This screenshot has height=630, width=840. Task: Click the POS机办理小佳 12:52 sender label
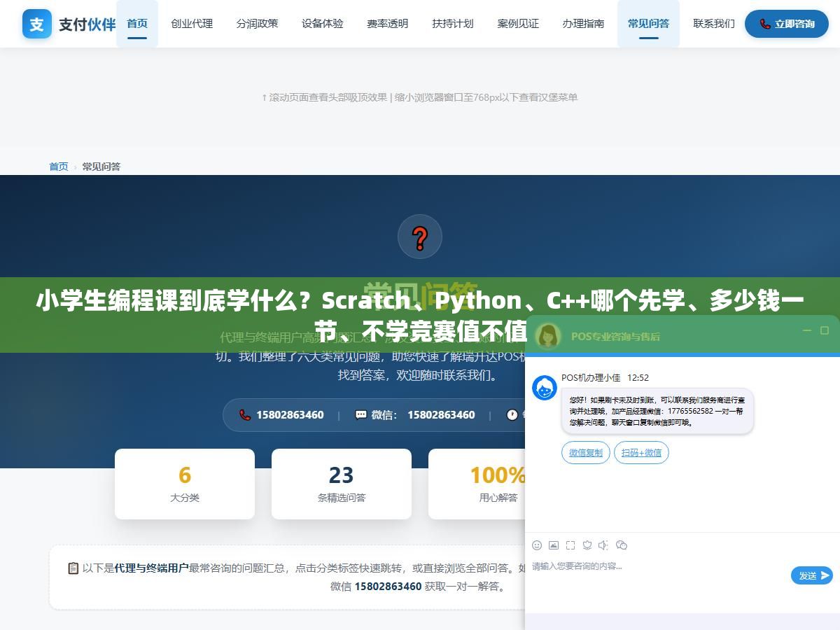point(605,377)
